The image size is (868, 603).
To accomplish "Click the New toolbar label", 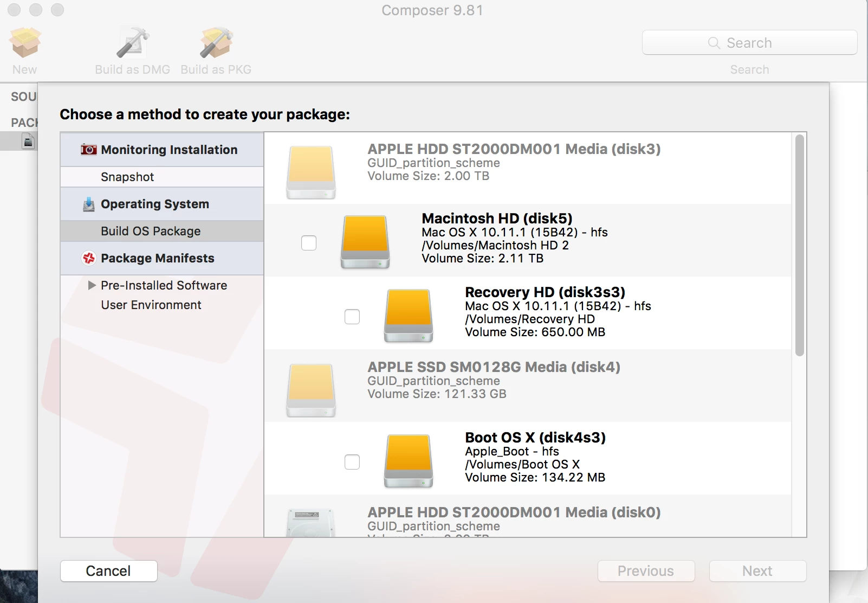I will click(x=25, y=69).
